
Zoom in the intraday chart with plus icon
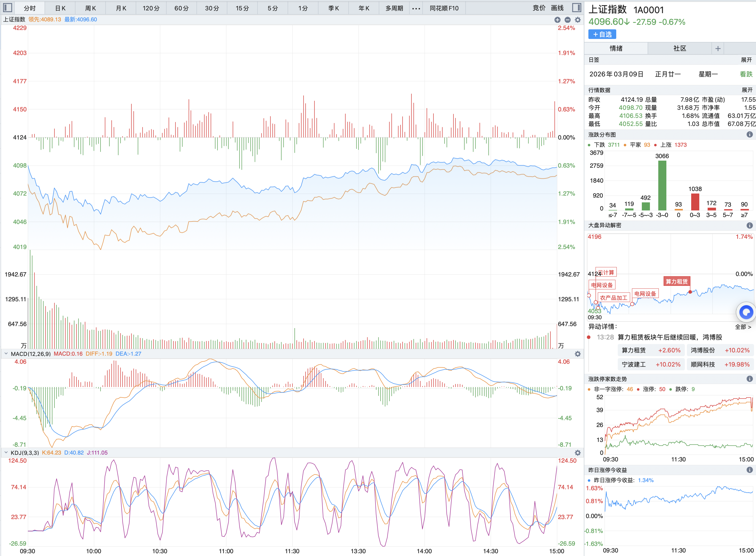pyautogui.click(x=557, y=20)
